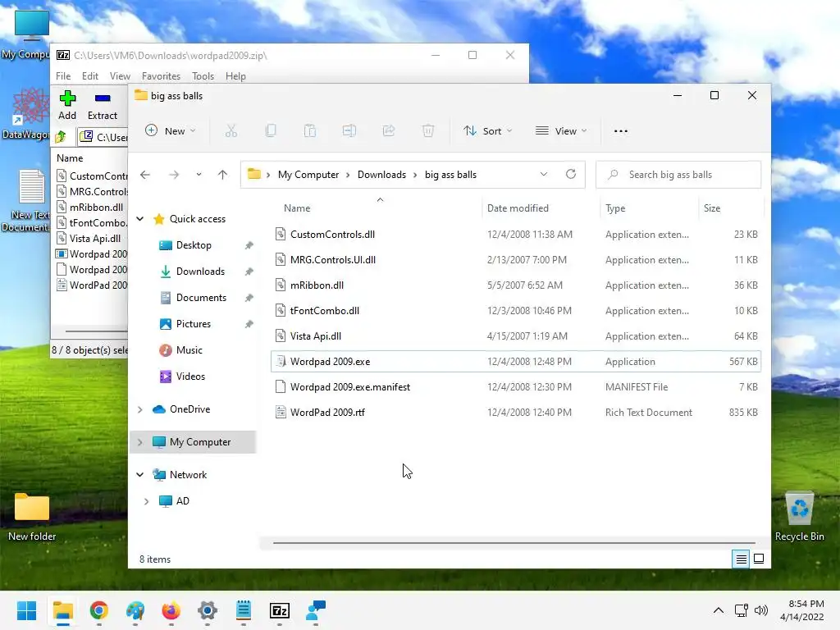Click the Delete trash icon in toolbar
Screen dimensions: 840x630
[x=428, y=130]
